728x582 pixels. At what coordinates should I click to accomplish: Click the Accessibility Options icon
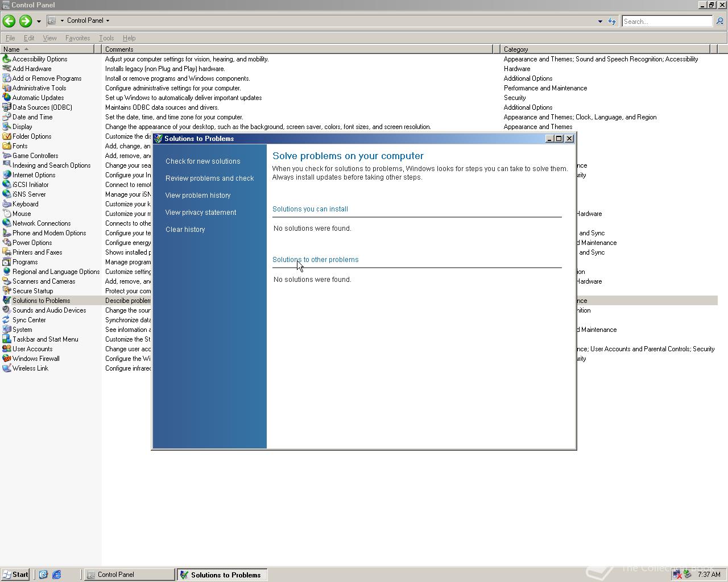(x=6, y=59)
